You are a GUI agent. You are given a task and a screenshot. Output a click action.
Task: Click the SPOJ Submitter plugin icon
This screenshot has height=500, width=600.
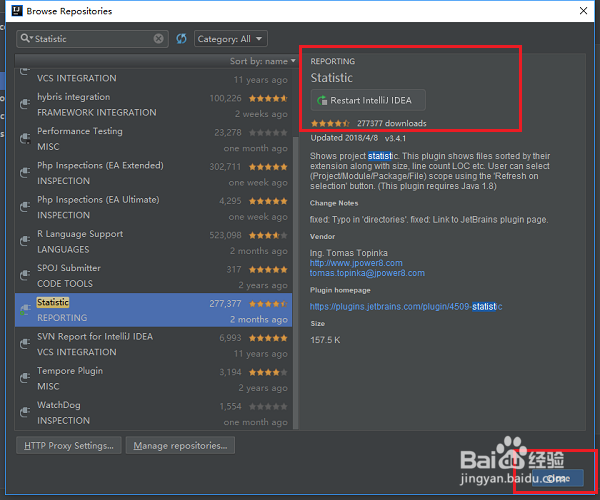coord(25,275)
